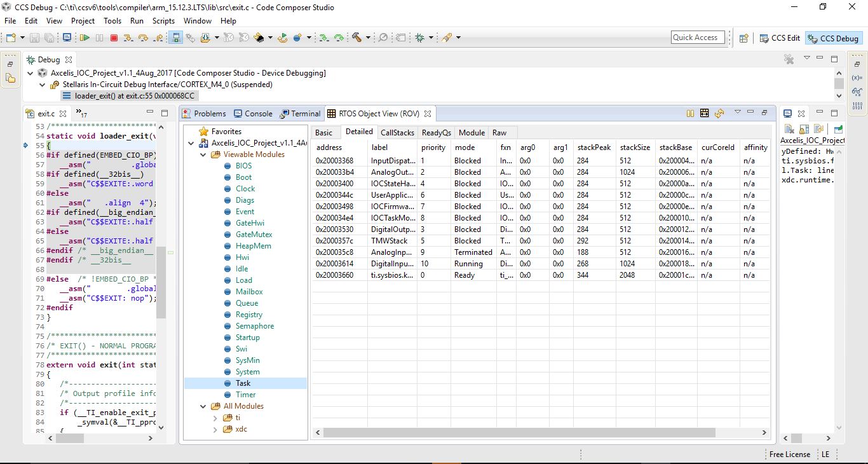Screen dimensions: 868x464
Task: Switch to the Problems tab
Action: (x=204, y=114)
